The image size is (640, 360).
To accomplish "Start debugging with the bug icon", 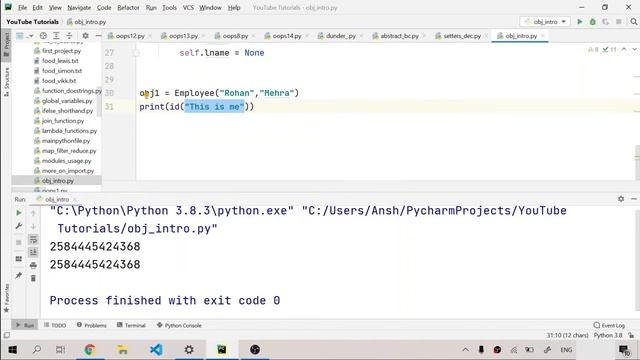I will click(593, 22).
